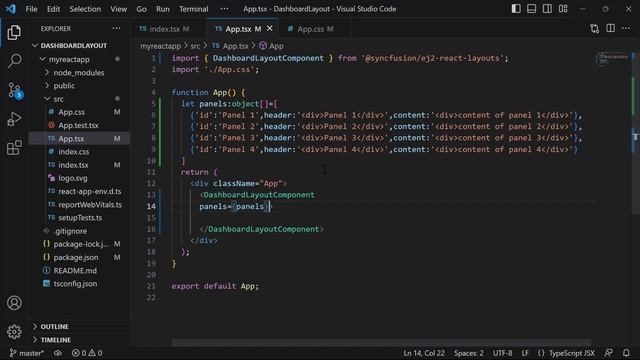The height and width of the screenshot is (360, 640).
Task: Open reportWebVitals.ts file
Action: click(90, 204)
